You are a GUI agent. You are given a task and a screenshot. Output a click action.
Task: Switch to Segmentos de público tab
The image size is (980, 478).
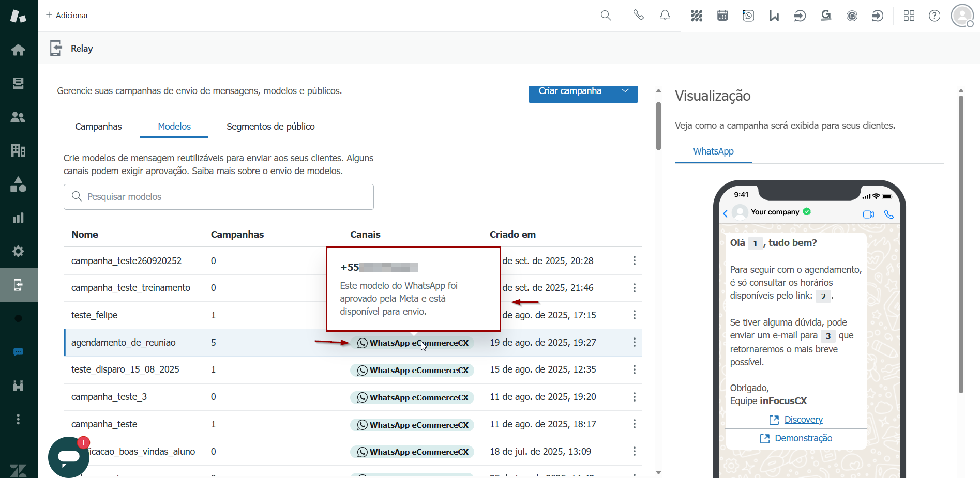pyautogui.click(x=270, y=127)
